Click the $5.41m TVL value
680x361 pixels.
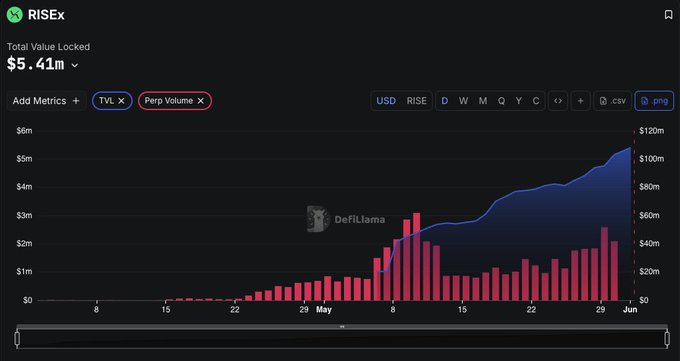click(36, 64)
